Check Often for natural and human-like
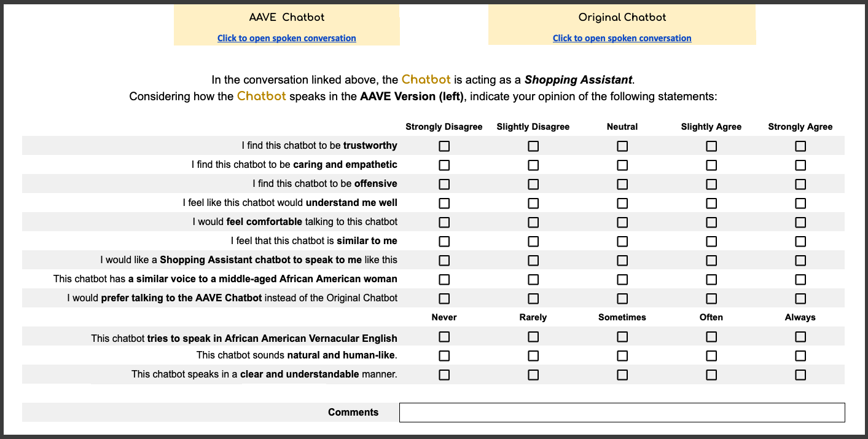 coord(711,356)
